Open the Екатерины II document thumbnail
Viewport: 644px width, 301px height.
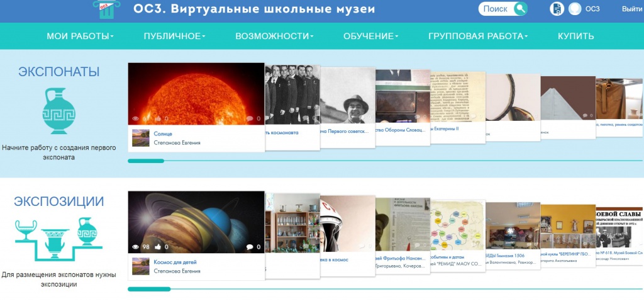[458, 96]
